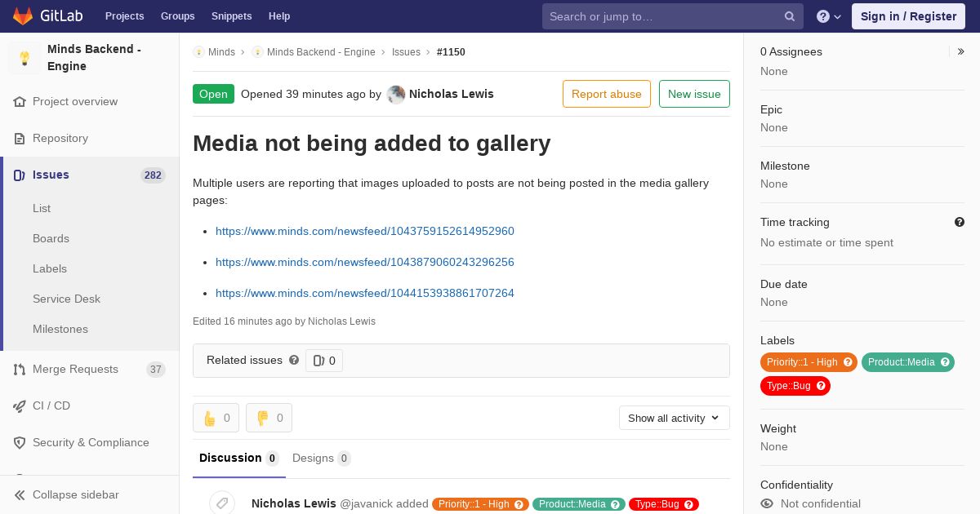Click help icon on Type::Bug sidebar label
The image size is (980, 514).
821,386
